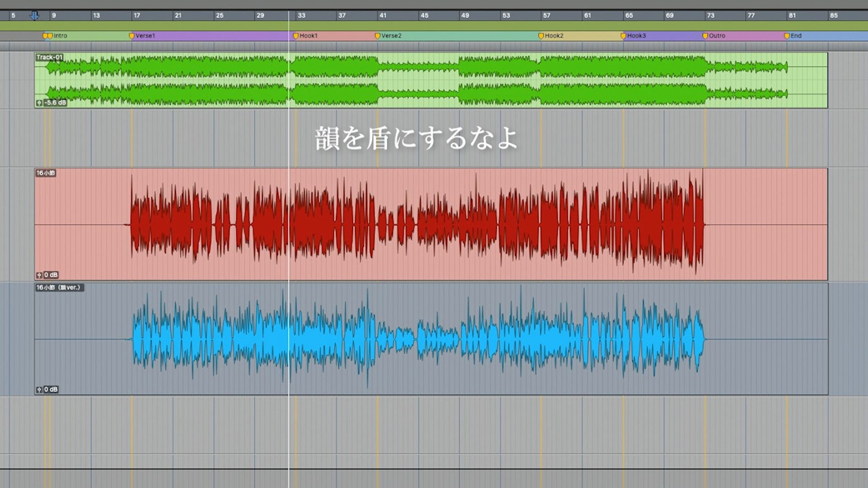Screen dimensions: 868x488
Task: Click the 0 dB gain value on blue clip
Action: pyautogui.click(x=51, y=390)
